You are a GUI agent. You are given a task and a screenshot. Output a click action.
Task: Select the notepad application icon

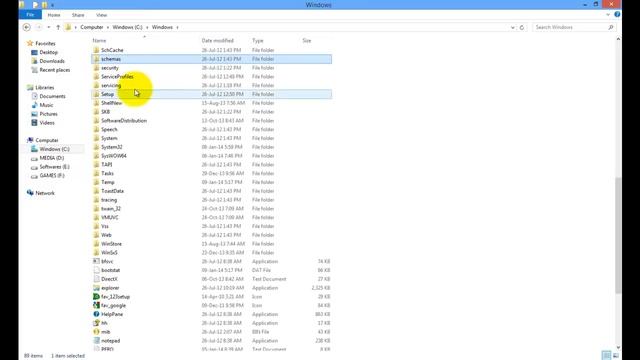(96, 340)
